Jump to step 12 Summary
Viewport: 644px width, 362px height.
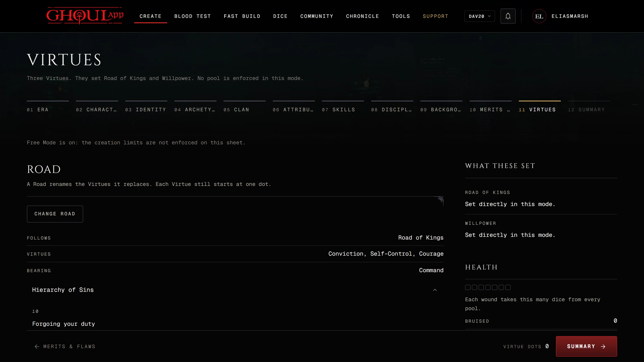589,107
